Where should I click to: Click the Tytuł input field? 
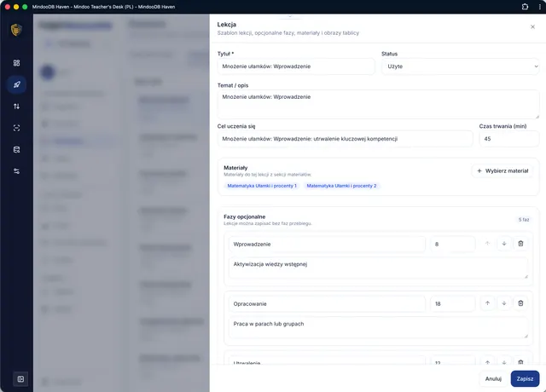(296, 66)
